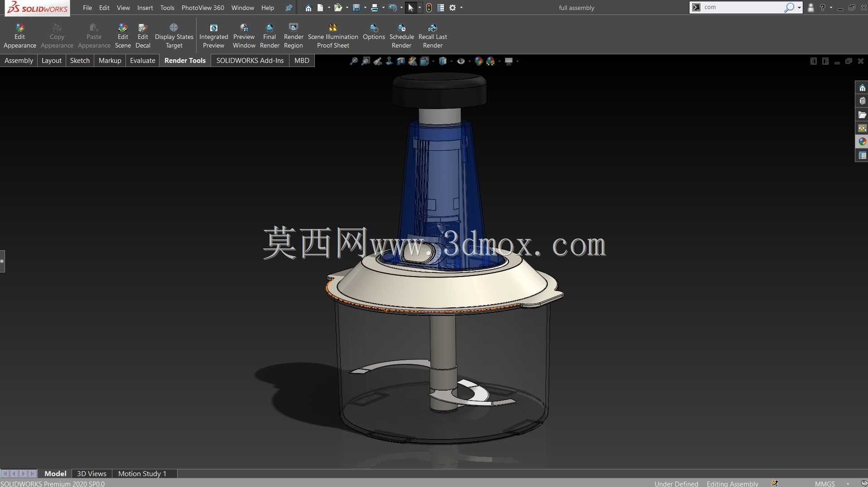The image size is (868, 487).
Task: Open the Insert menu
Action: tap(145, 8)
